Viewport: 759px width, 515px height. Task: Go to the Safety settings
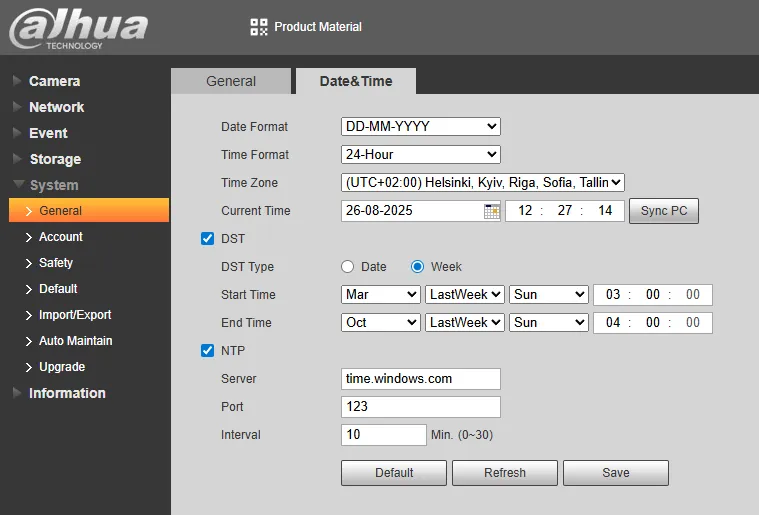tap(56, 263)
